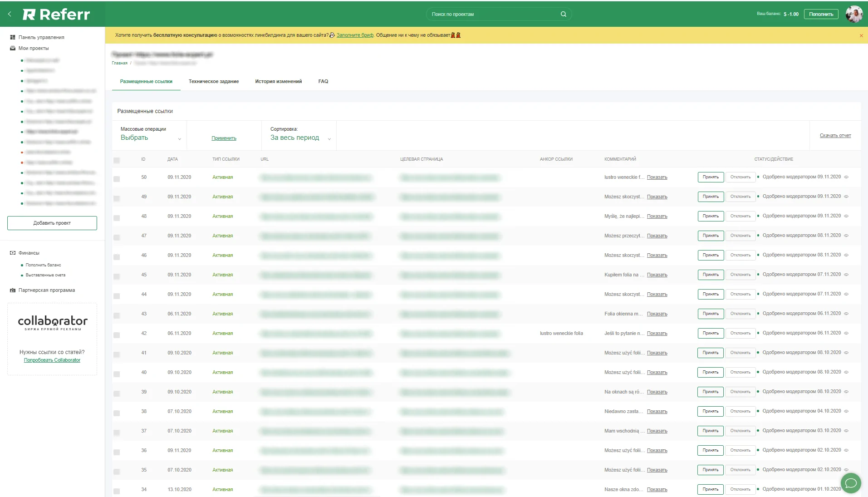Switch to Техническое задание tab
The width and height of the screenshot is (868, 497).
coord(214,82)
